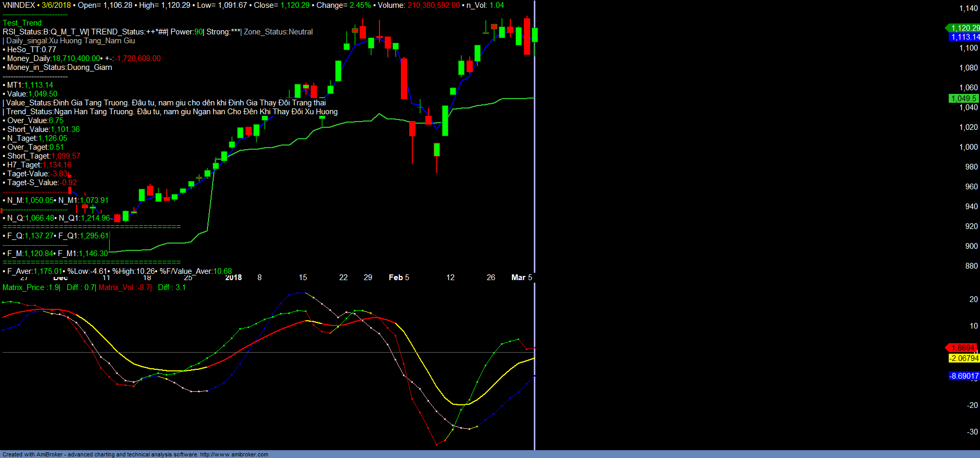This screenshot has width=980, height=458.
Task: Click the Change 2.45% value in title
Action: point(360,5)
